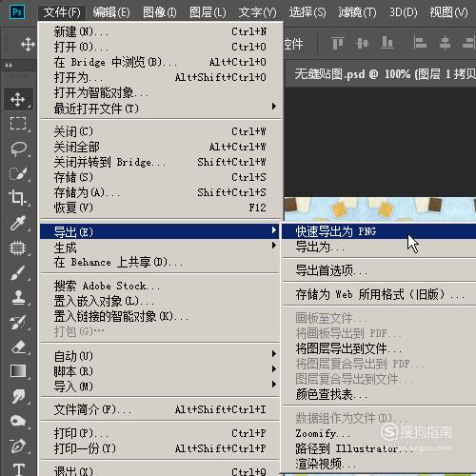Select the Spot Healing Brush tool

(x=18, y=248)
